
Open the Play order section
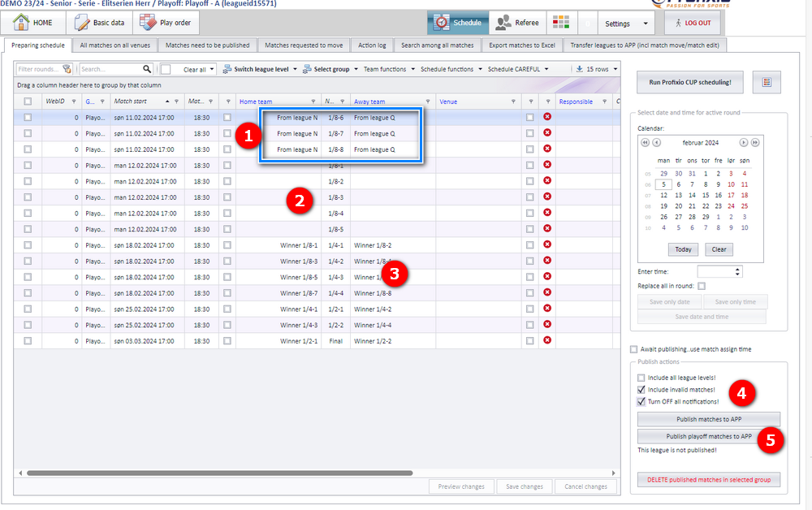166,23
